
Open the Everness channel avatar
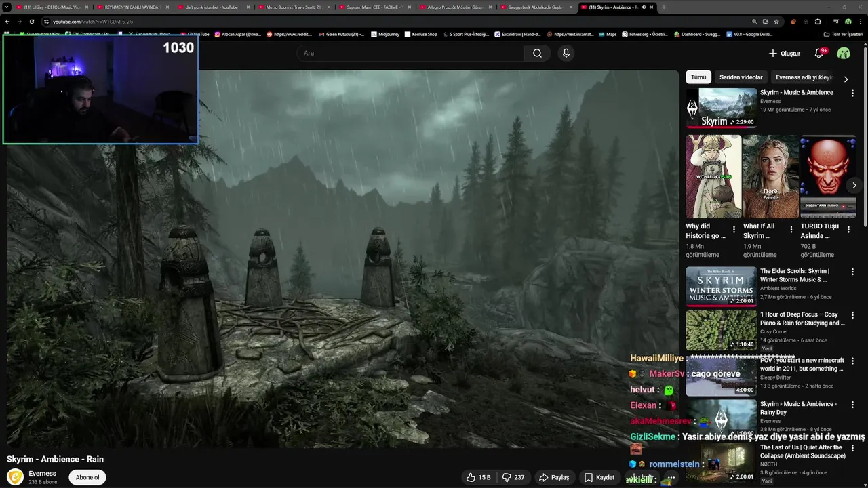pos(15,477)
